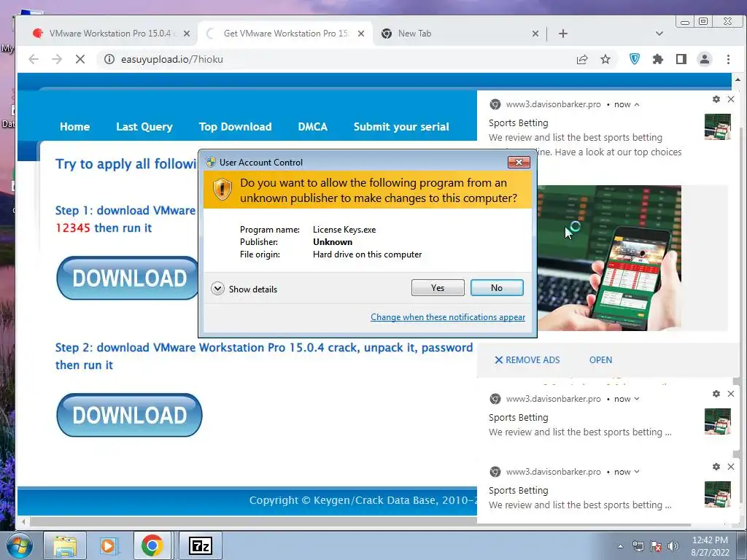Open Submit your serial menu item
Image resolution: width=747 pixels, height=560 pixels.
pyautogui.click(x=401, y=127)
